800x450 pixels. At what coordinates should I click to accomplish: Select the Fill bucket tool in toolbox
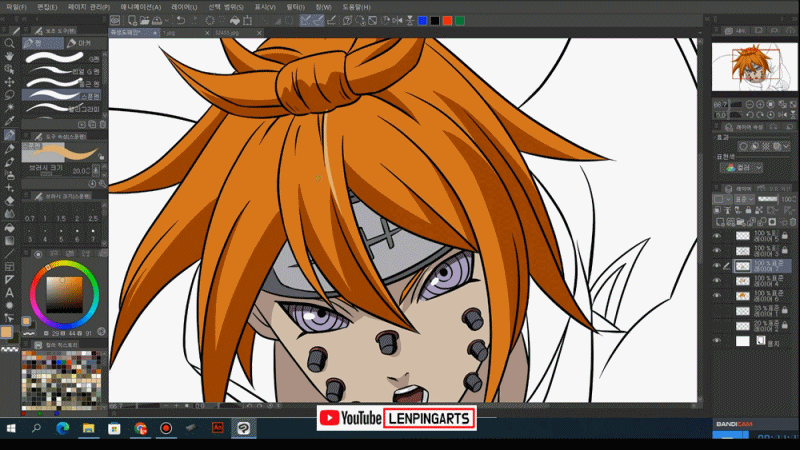coord(9,228)
